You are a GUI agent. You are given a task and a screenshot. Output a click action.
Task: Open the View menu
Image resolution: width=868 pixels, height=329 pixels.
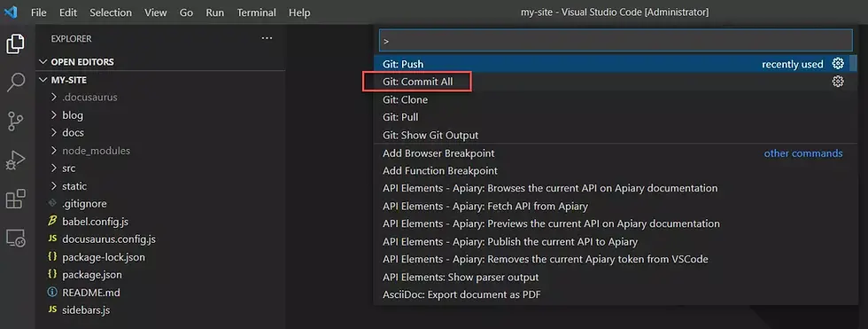(x=156, y=12)
